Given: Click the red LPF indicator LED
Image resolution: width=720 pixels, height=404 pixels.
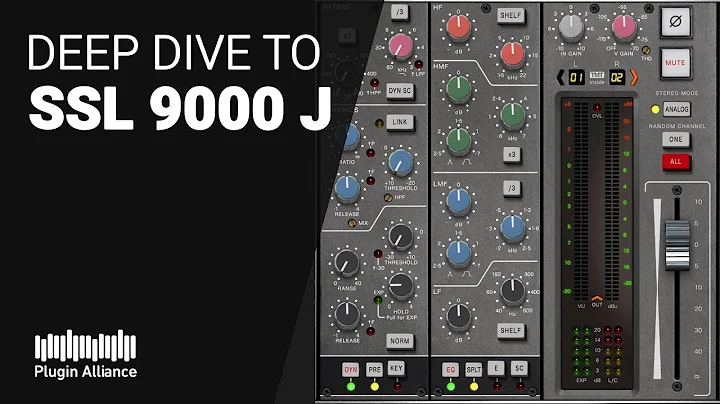Looking at the screenshot, I should (x=418, y=64).
